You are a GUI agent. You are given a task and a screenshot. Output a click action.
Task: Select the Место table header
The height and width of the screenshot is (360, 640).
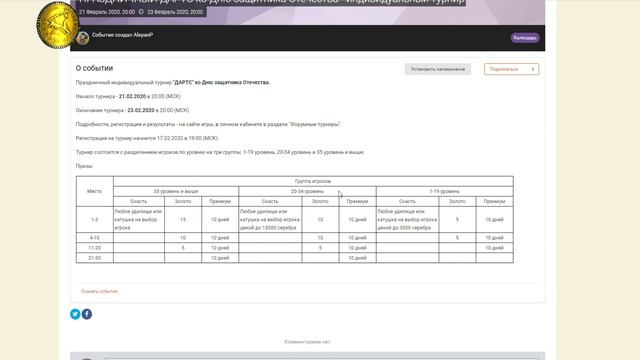95,191
